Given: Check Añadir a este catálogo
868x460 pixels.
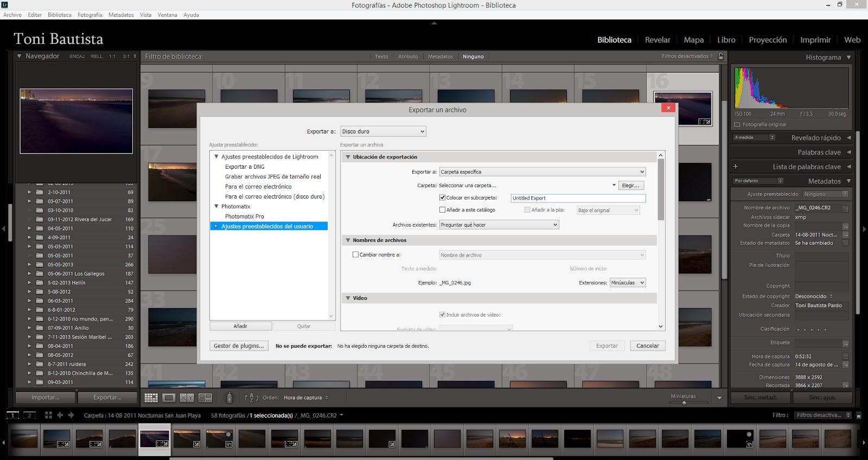Looking at the screenshot, I should [442, 210].
